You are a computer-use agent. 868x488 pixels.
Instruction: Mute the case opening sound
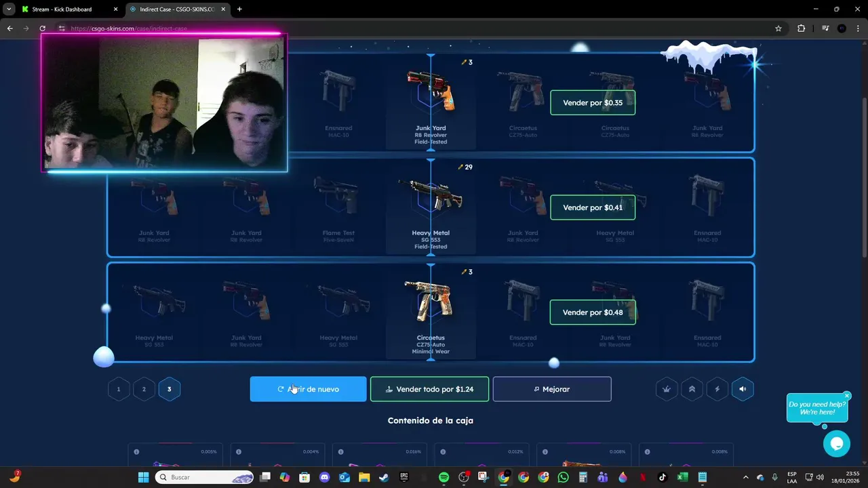point(743,389)
